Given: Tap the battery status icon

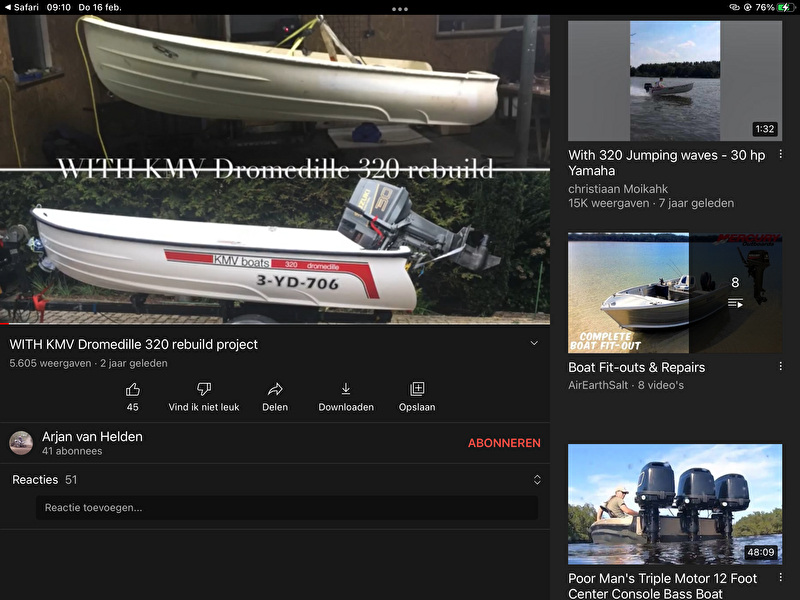Looking at the screenshot, I should [785, 7].
